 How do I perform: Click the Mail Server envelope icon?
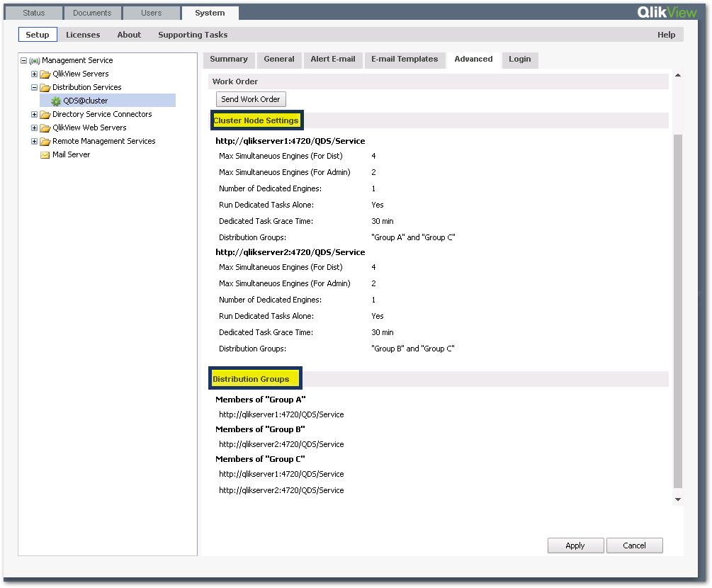(x=45, y=154)
